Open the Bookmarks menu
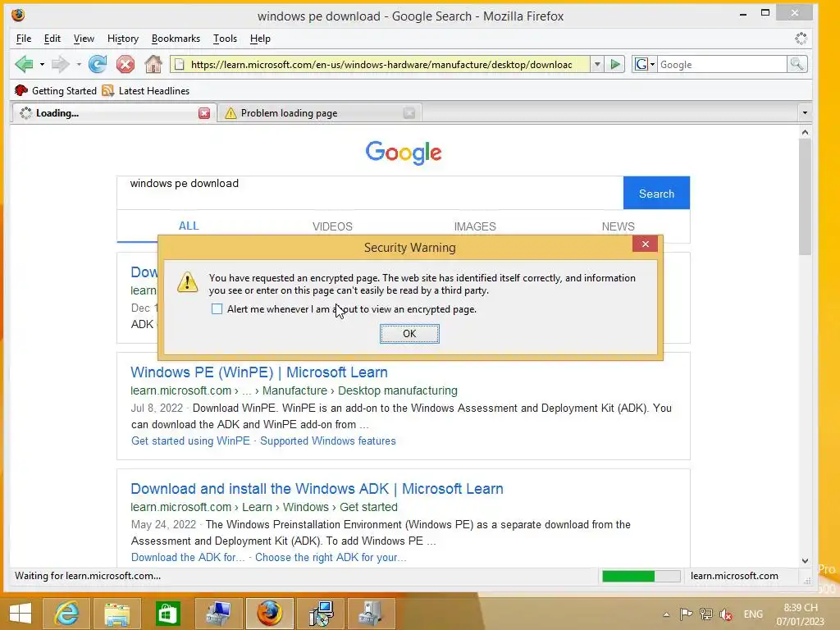 [x=176, y=39]
